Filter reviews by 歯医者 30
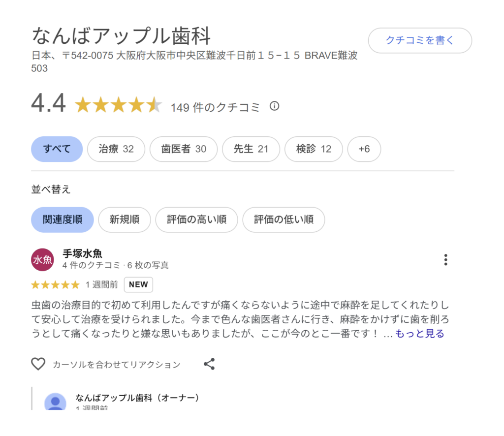 [x=184, y=149]
